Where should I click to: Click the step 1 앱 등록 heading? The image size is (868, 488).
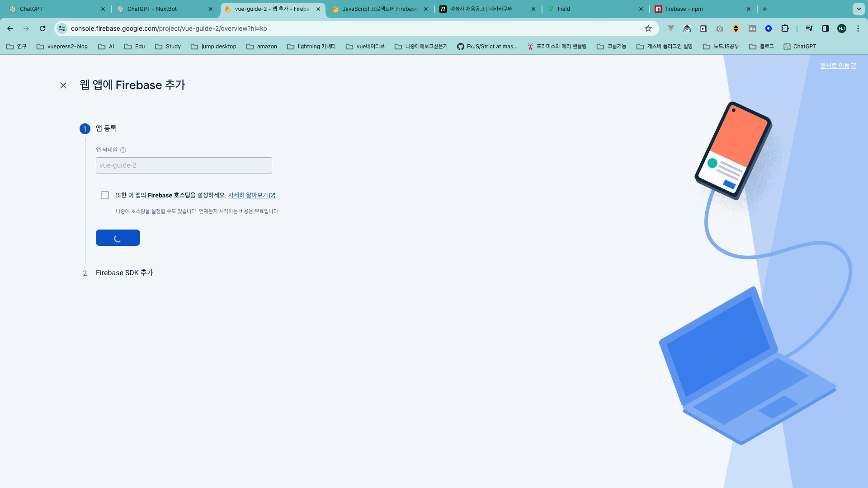pos(106,128)
